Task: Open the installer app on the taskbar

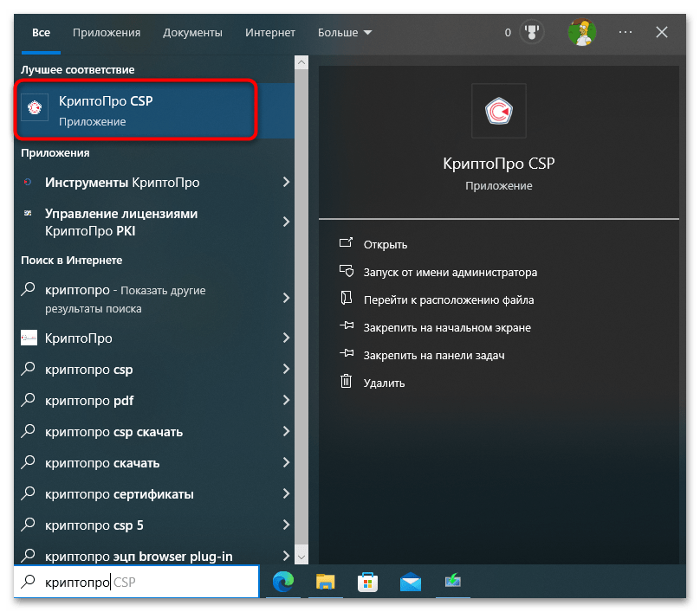Action: (453, 581)
